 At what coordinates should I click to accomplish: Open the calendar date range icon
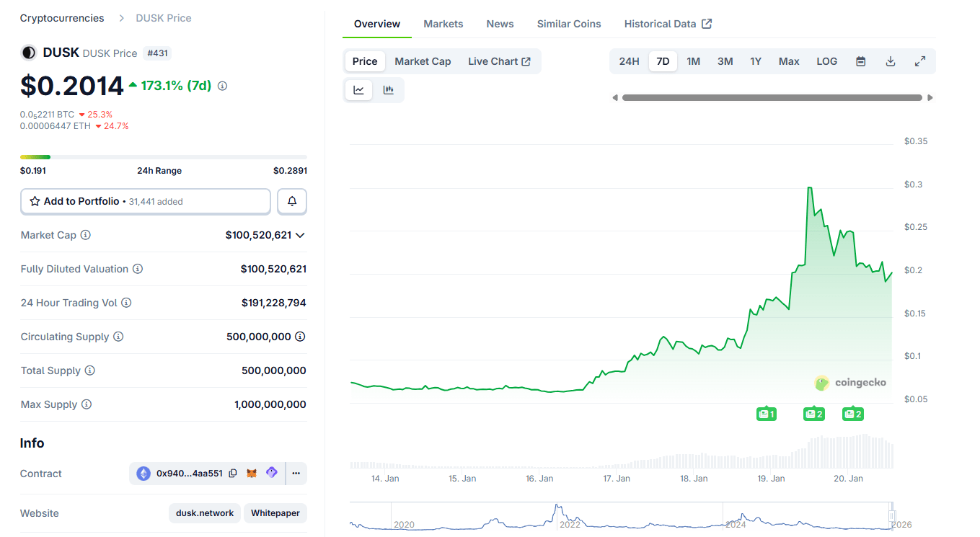click(860, 61)
